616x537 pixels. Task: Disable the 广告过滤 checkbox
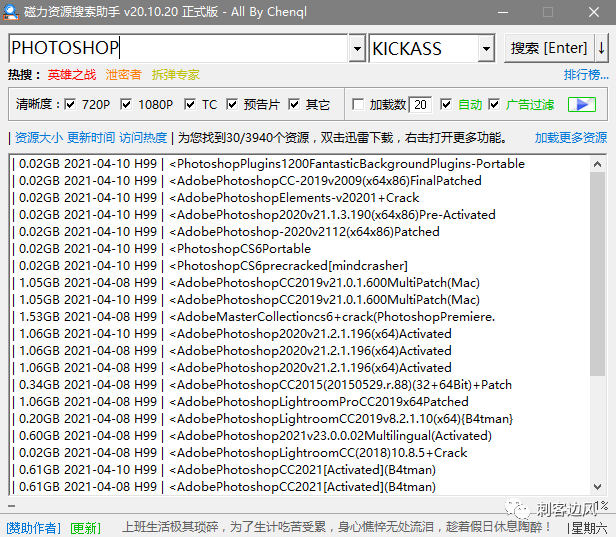click(494, 104)
